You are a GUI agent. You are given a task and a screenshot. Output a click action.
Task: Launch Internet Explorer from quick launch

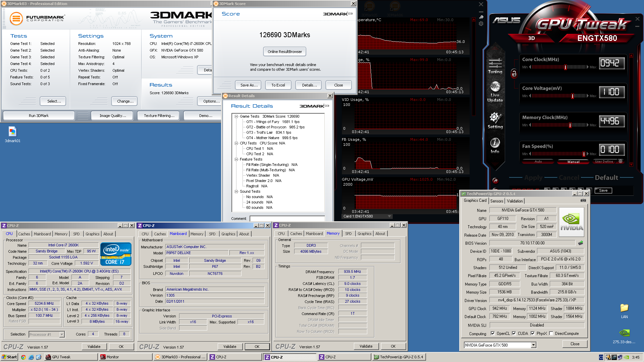(x=31, y=357)
